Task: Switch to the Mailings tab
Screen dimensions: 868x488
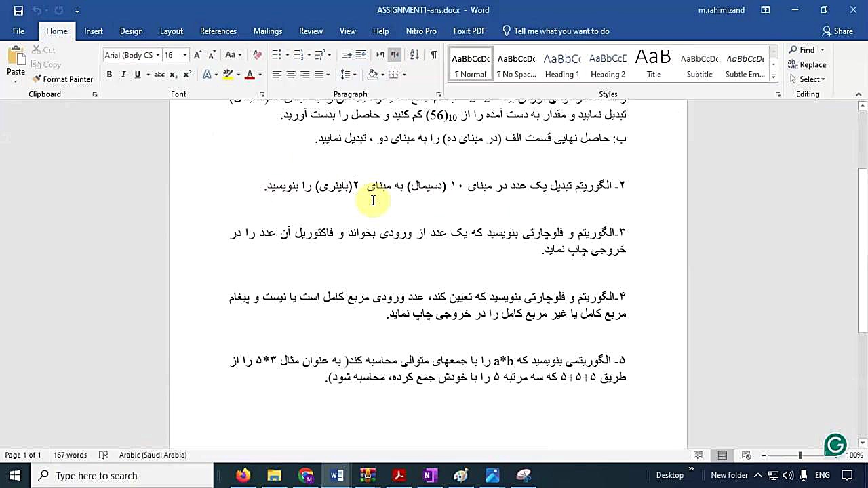Action: tap(268, 31)
